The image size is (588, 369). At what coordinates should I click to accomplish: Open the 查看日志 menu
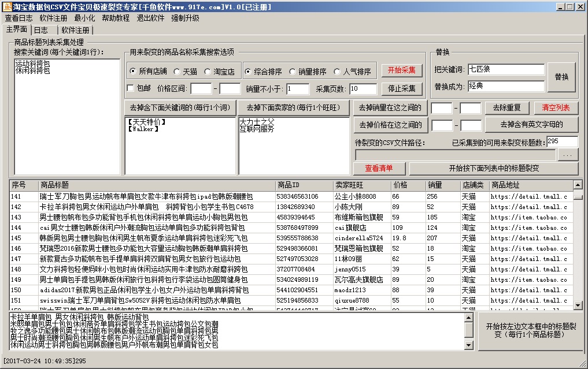(x=19, y=18)
